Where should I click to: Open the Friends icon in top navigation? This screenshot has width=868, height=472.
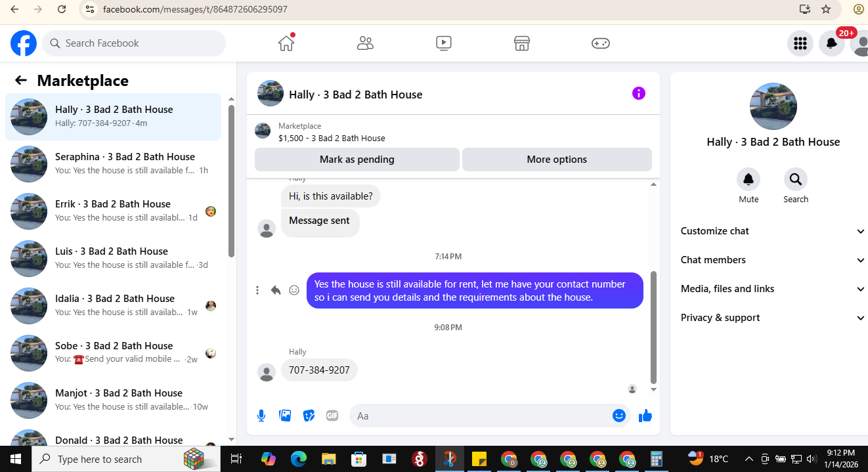[x=365, y=43]
